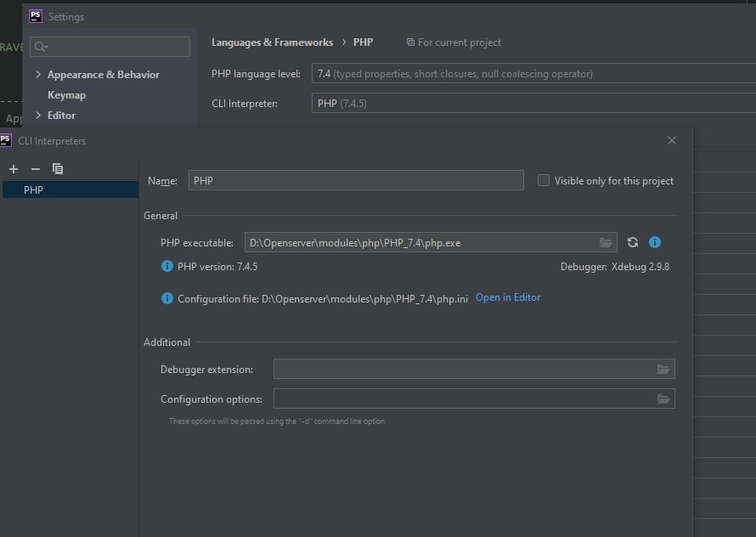The image size is (756, 537).
Task: Add a new CLI interpreter with plus icon
Action: coord(14,169)
